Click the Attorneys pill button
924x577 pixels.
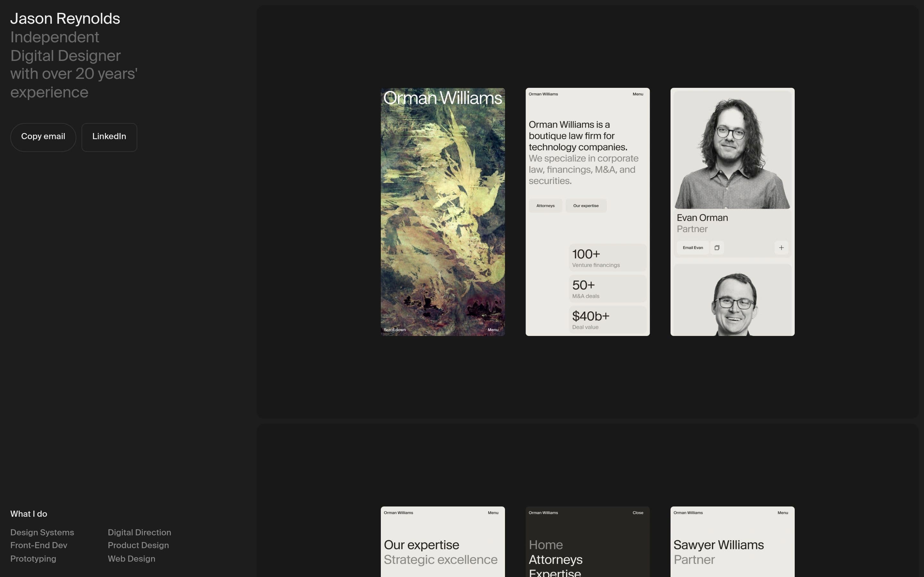click(x=545, y=205)
